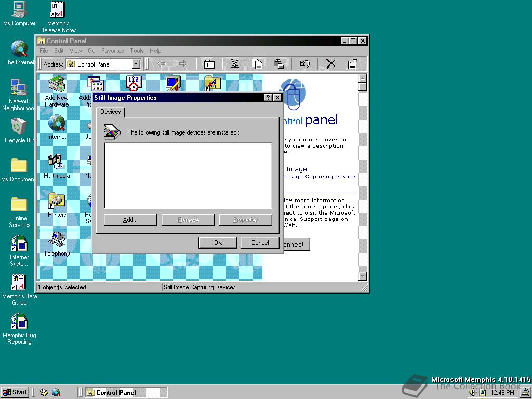Open My Documents folder on desktop
The height and width of the screenshot is (399, 532).
click(x=18, y=170)
